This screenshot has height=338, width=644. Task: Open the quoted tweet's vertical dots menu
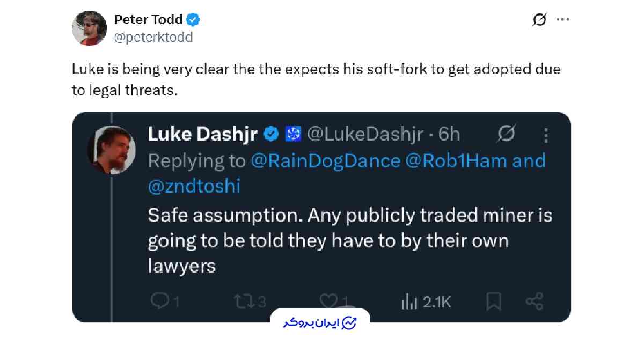tap(546, 135)
